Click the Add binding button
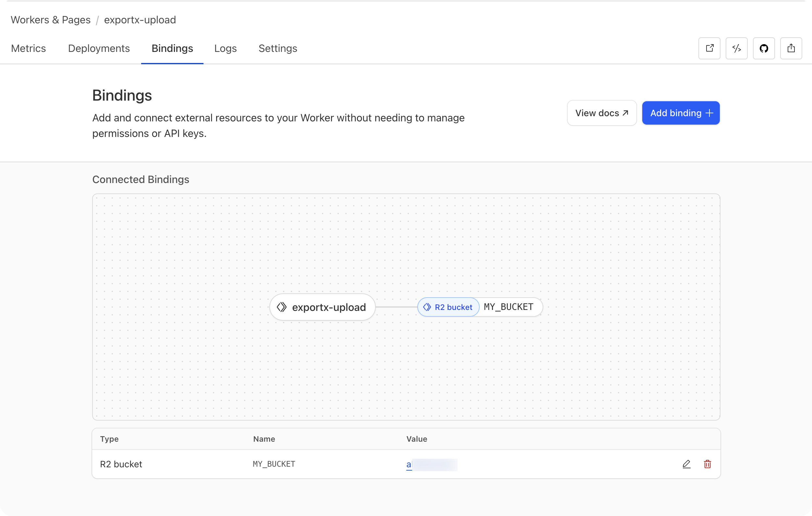Screen dimensions: 812x516 [x=681, y=113]
